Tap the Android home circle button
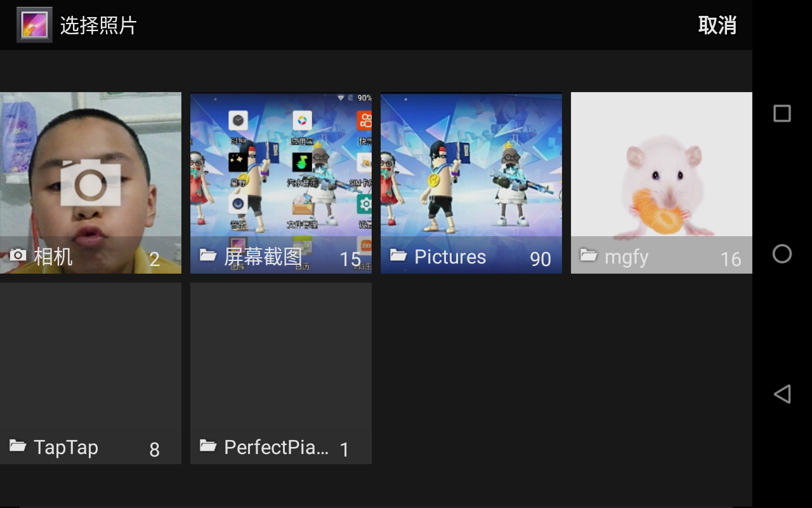812x508 pixels. click(782, 254)
